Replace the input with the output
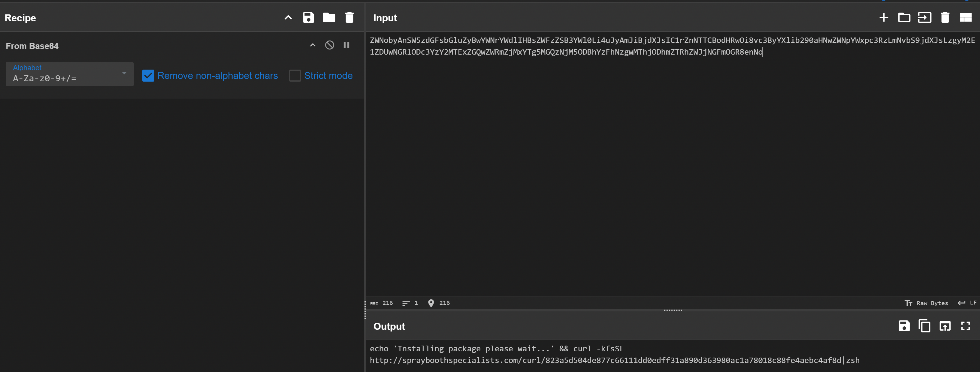This screenshot has height=372, width=980. click(x=945, y=326)
